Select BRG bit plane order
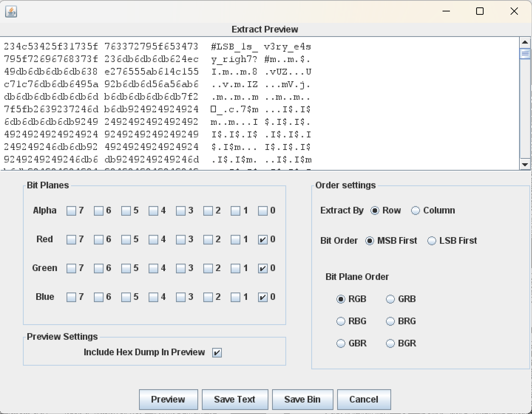The width and height of the screenshot is (532, 414). pyautogui.click(x=390, y=321)
